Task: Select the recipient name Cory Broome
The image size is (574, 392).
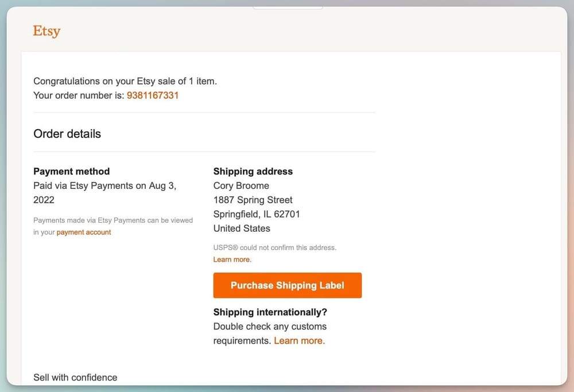Action: click(x=241, y=185)
